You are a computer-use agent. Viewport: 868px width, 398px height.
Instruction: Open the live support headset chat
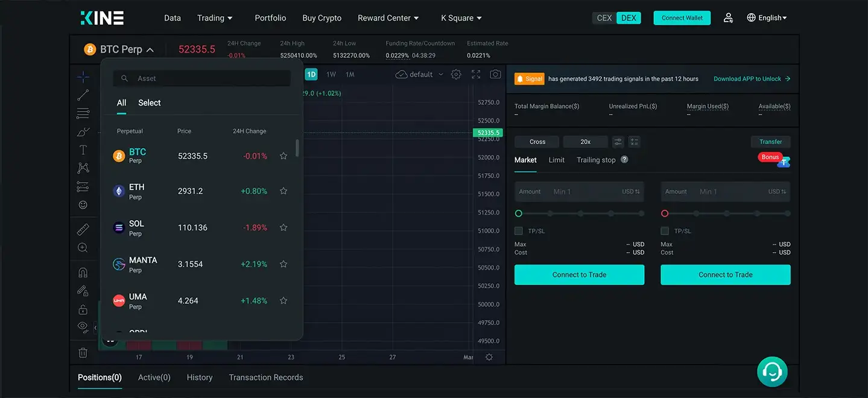point(772,371)
